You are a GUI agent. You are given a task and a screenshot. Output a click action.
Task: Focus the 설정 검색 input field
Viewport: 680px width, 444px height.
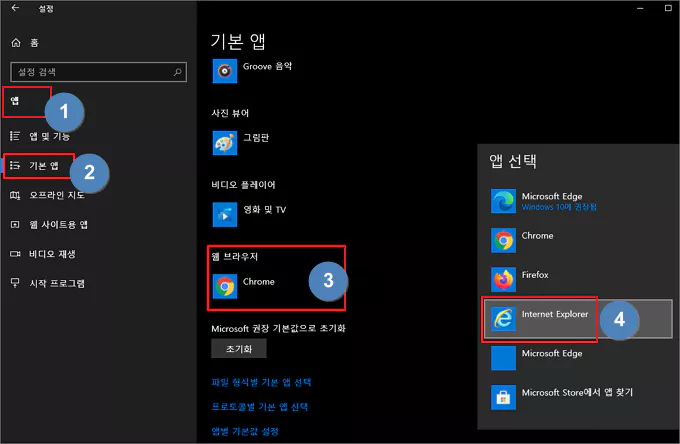[98, 72]
